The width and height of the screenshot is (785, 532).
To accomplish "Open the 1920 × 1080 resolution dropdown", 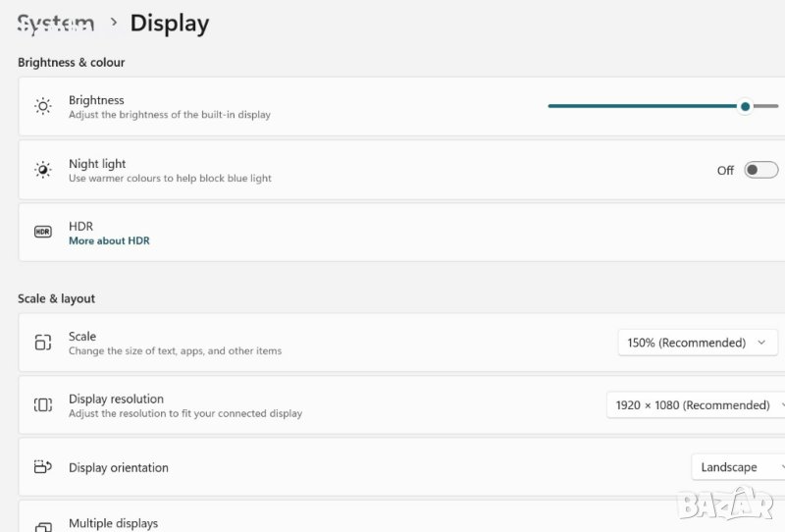I will pos(696,405).
